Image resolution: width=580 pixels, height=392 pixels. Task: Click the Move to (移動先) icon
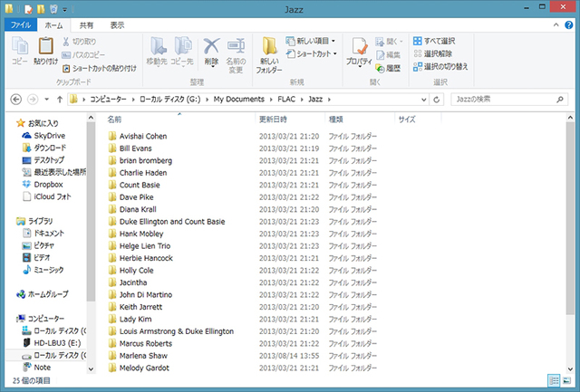click(x=158, y=51)
